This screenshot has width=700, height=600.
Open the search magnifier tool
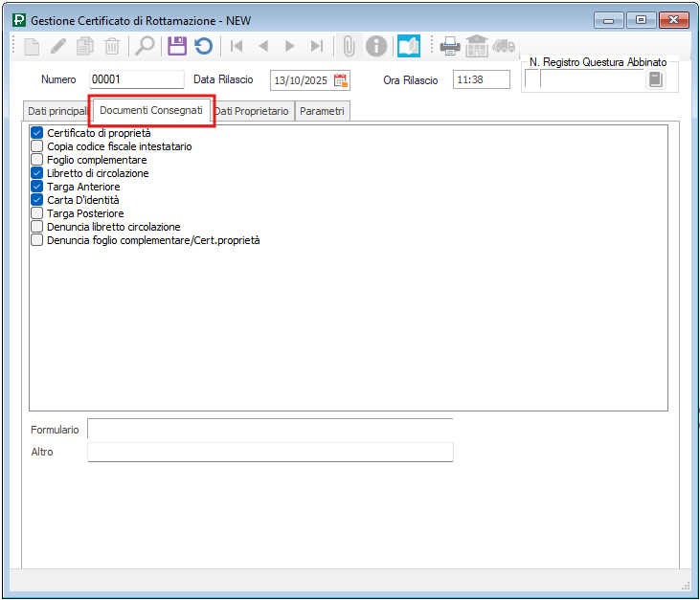click(x=145, y=46)
